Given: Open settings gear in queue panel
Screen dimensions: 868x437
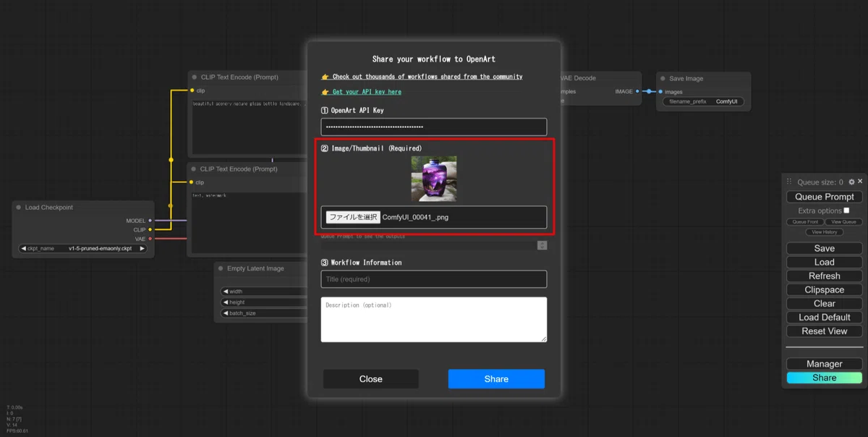Looking at the screenshot, I should [851, 182].
